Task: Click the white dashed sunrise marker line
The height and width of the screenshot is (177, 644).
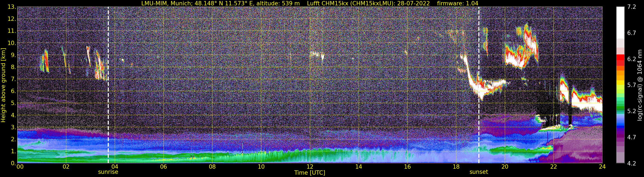Action: [108, 85]
